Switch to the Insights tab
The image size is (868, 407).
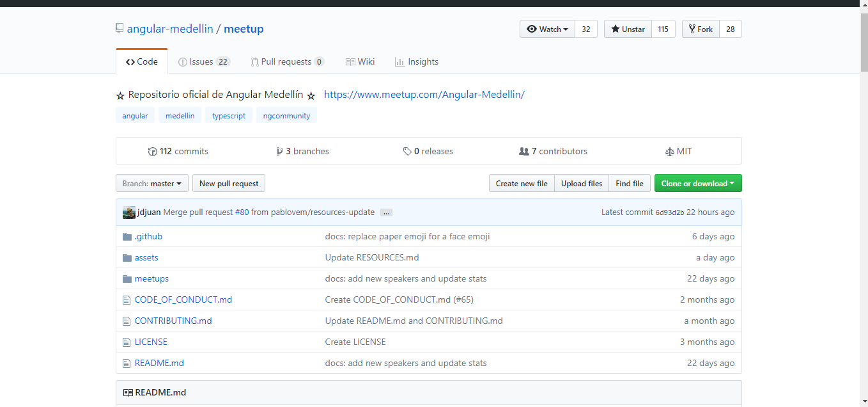(x=416, y=61)
